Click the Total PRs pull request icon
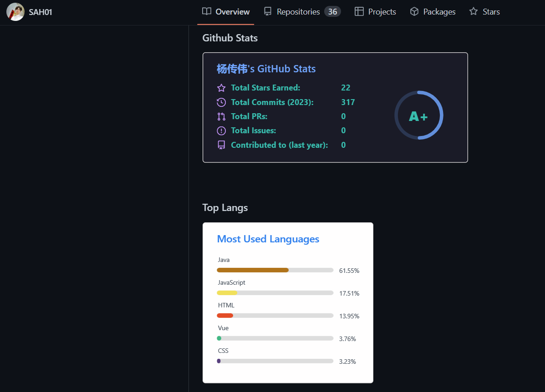Image resolution: width=545 pixels, height=392 pixels. tap(221, 117)
